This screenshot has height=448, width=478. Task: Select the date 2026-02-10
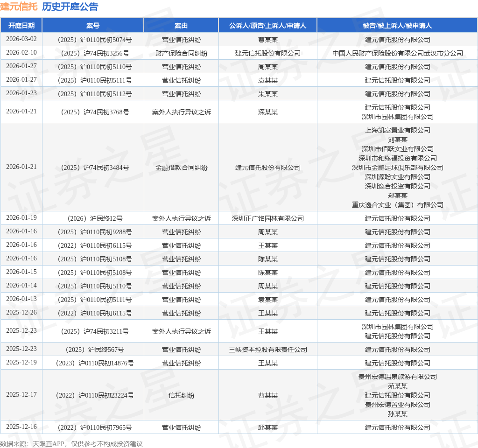click(x=21, y=52)
